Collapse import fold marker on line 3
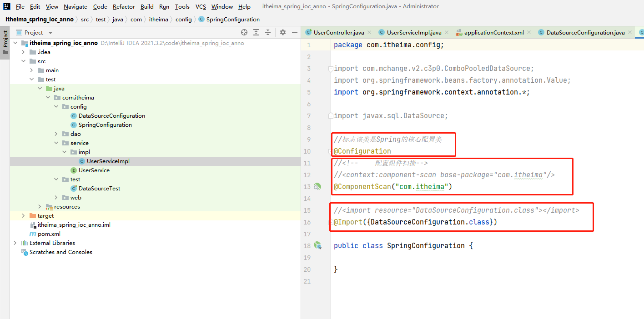Viewport: 644px width, 319px height. click(331, 69)
